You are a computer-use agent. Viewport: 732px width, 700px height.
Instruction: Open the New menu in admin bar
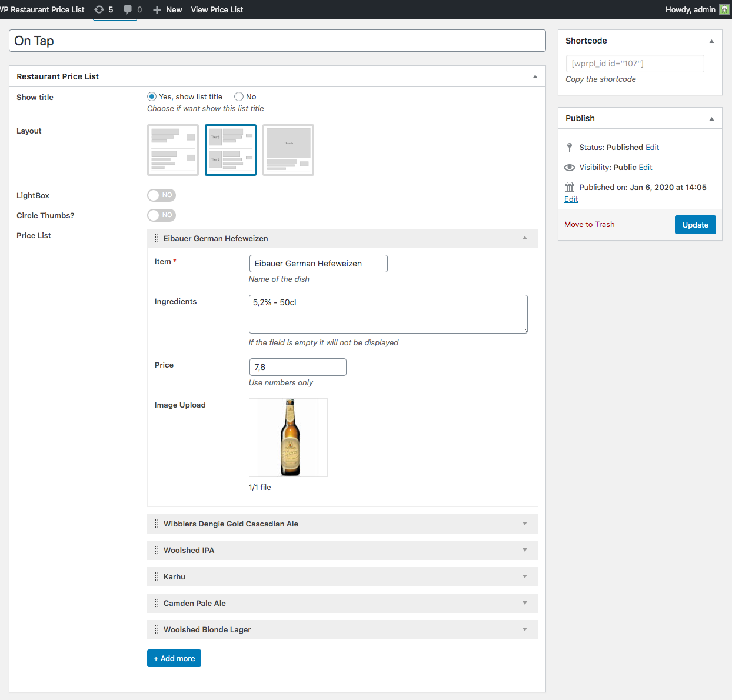tap(168, 9)
